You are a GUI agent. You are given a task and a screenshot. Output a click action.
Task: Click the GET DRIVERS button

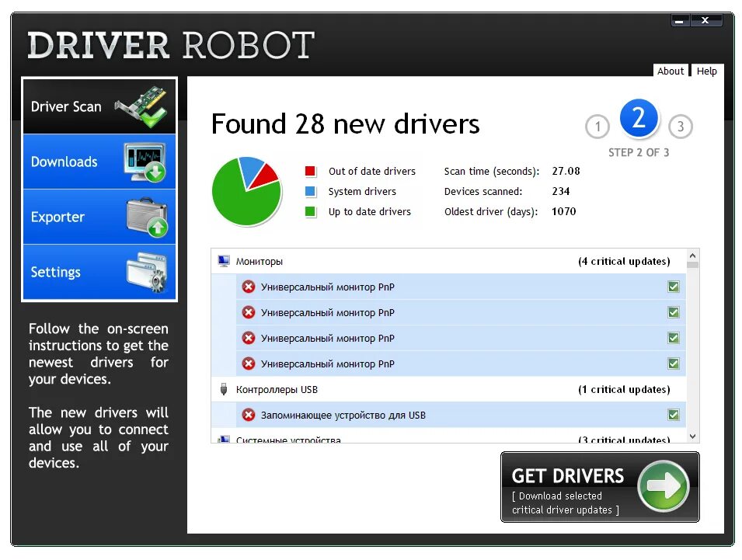600,487
